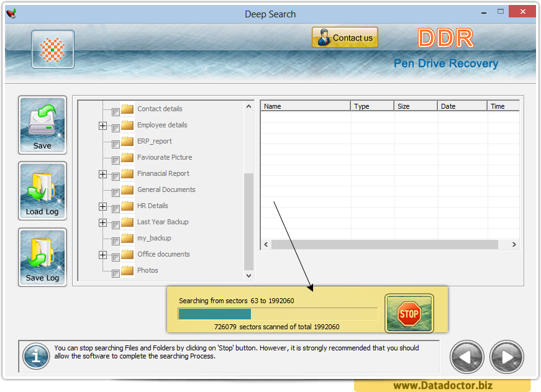Click the patterned app logo at top left
Viewport: 541px width, 392px height.
[52, 48]
